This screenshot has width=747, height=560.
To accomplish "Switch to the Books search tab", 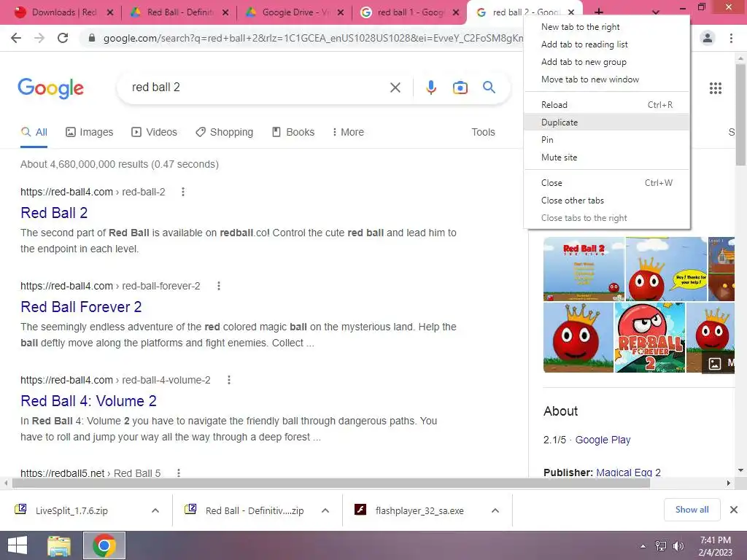I will point(293,133).
